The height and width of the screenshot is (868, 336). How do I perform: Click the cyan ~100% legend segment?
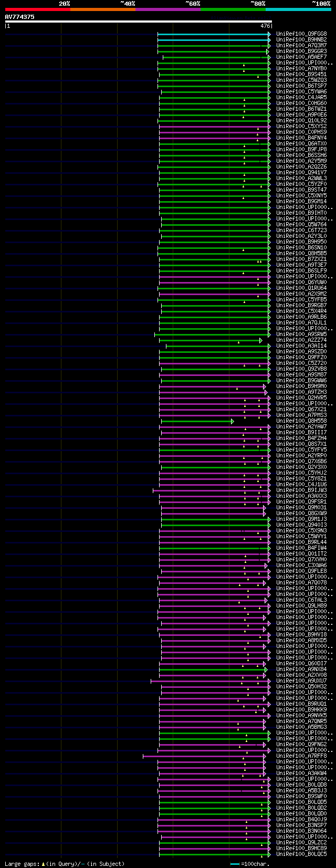pyautogui.click(x=298, y=9)
